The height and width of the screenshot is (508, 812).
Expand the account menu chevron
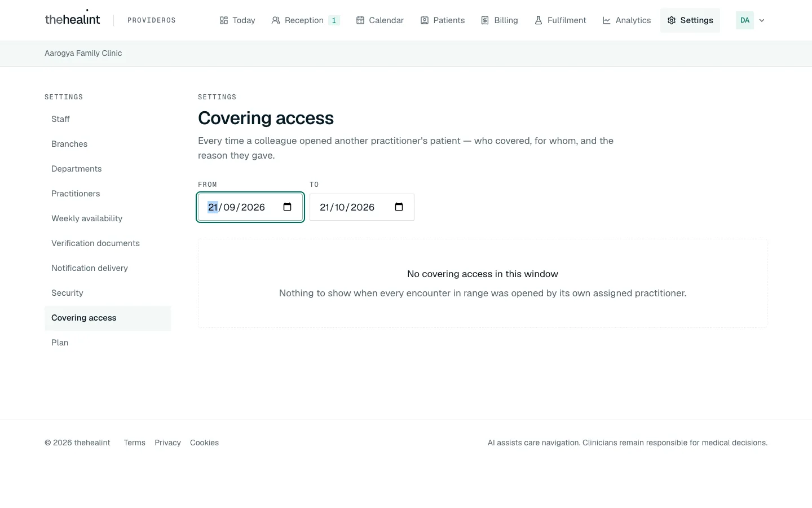[x=762, y=20]
